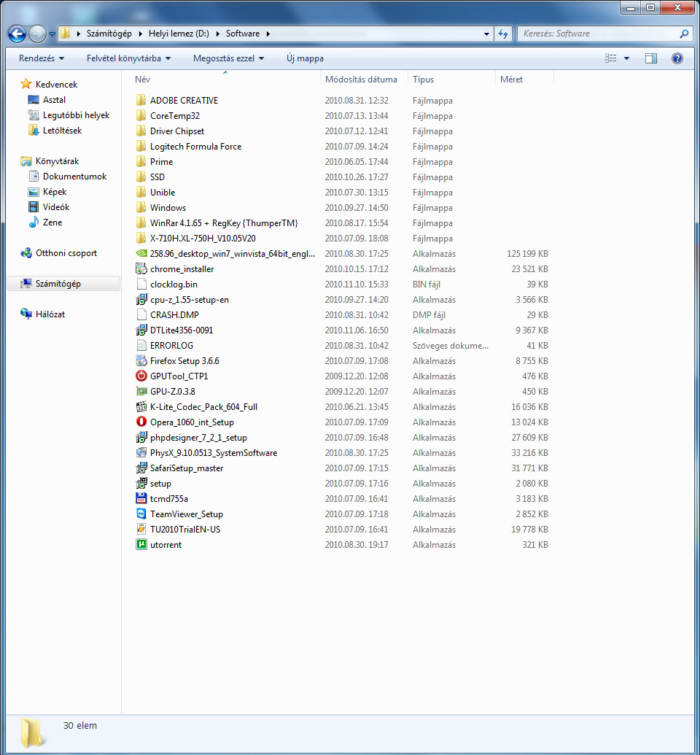This screenshot has width=700, height=755.
Task: Click the Help question mark icon
Action: point(677,58)
